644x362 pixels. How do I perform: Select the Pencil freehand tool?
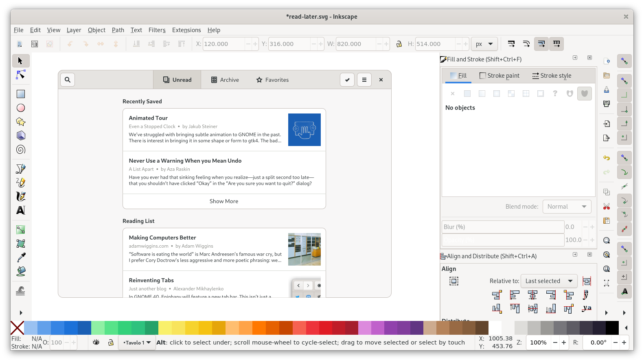point(21,183)
